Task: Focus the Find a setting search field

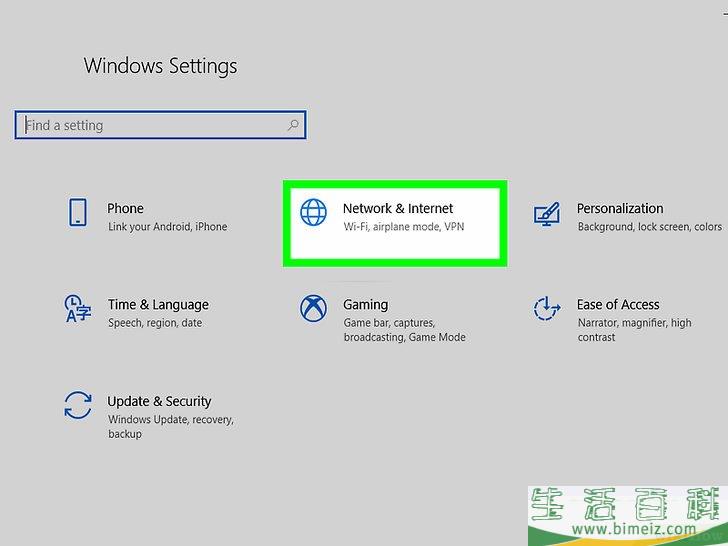Action: [160, 125]
